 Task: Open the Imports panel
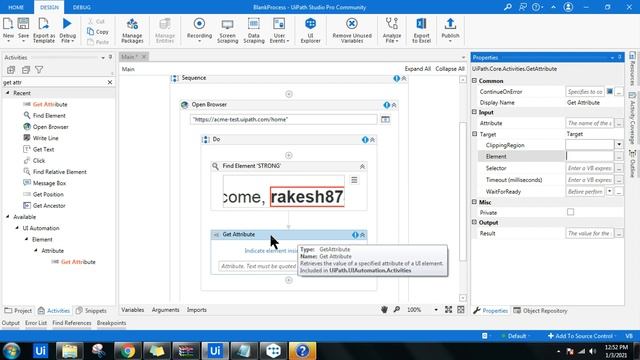coord(197,310)
